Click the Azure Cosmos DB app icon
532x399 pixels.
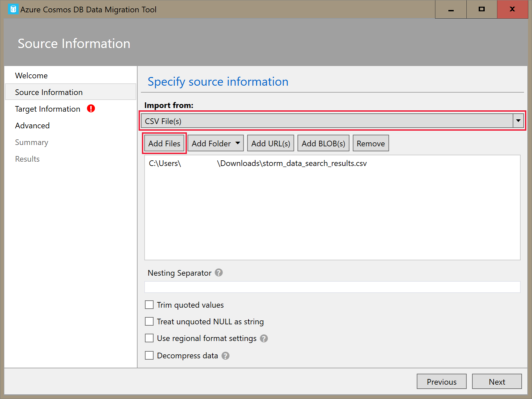pyautogui.click(x=13, y=9)
